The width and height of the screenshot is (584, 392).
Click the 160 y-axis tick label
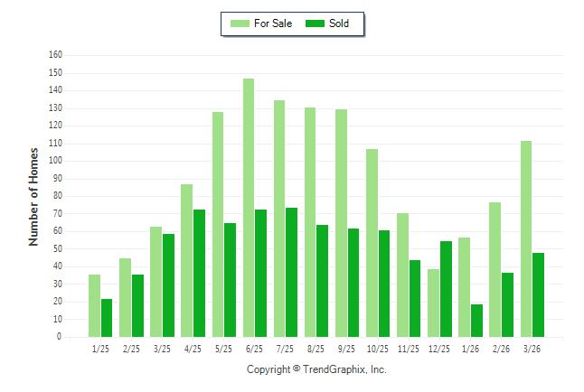[55, 55]
